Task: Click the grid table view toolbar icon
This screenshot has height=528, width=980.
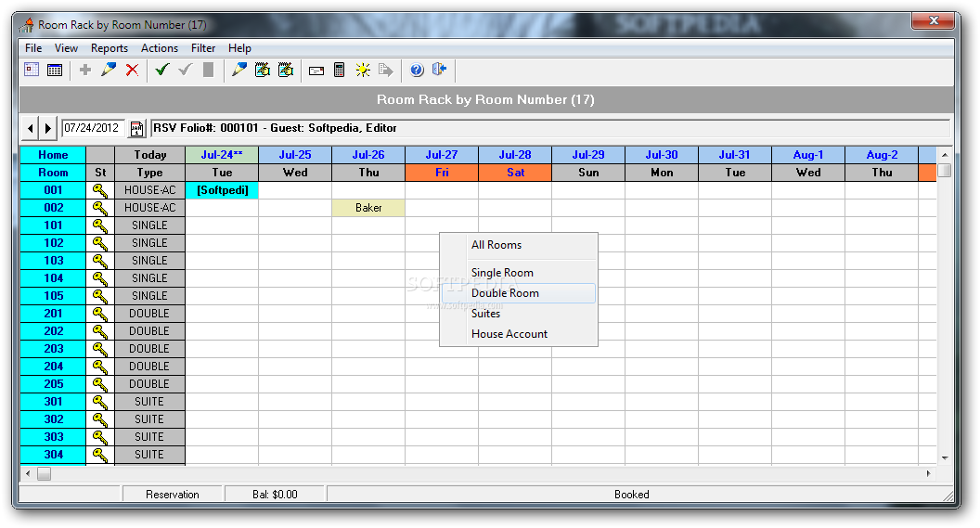Action: pos(55,70)
